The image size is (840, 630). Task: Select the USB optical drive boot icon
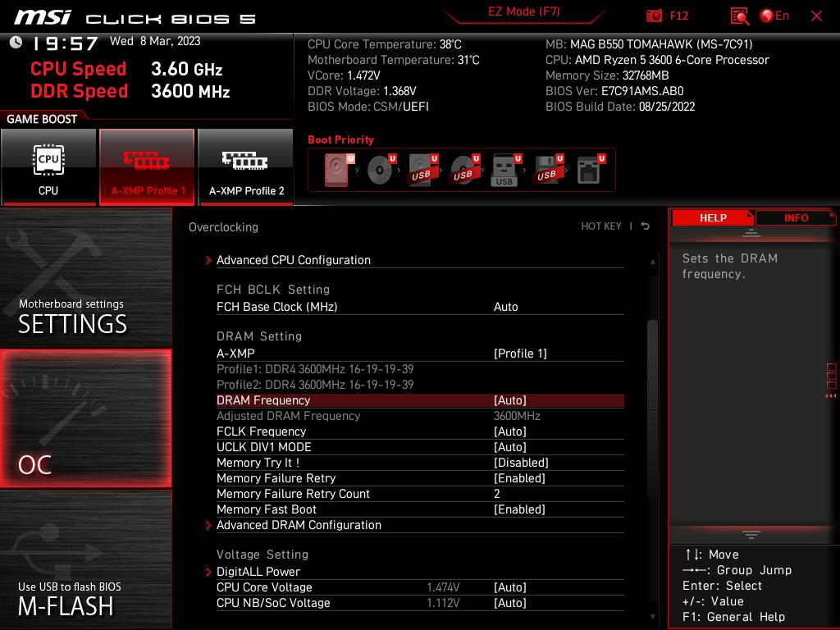tap(464, 170)
